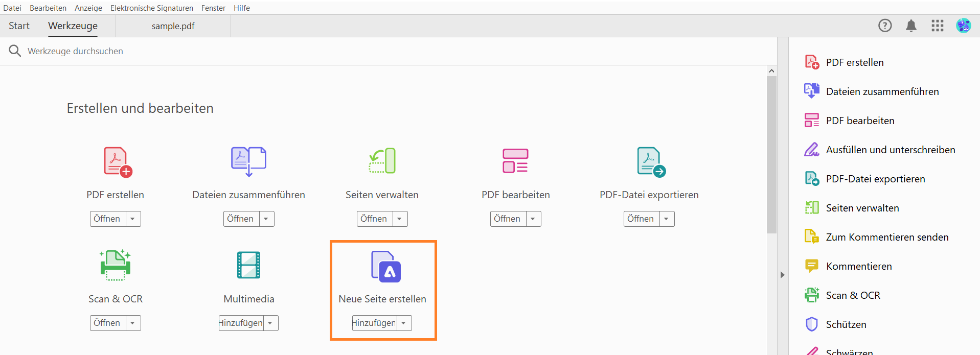
Task: Click the Scan & OCR printer icon
Action: pos(116,265)
